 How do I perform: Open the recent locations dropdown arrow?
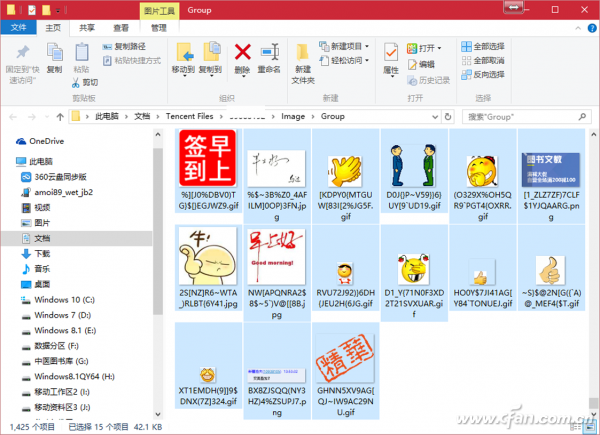(47, 117)
